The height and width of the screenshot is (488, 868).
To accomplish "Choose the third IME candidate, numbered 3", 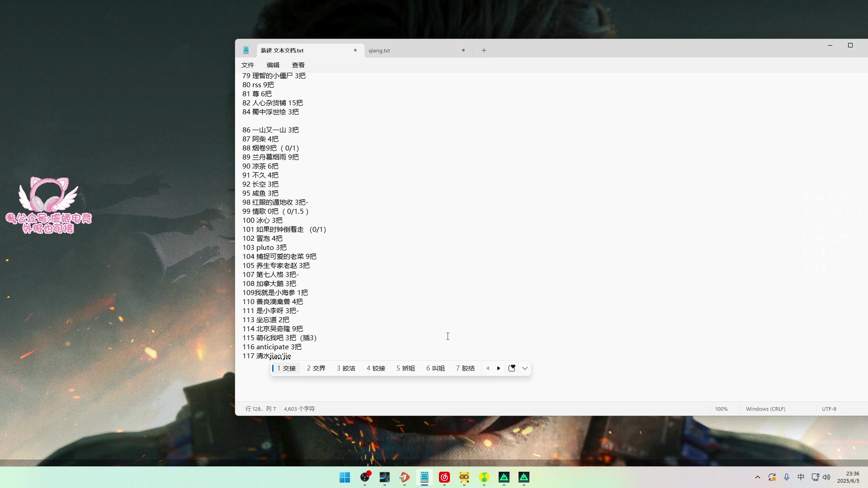I will (346, 368).
